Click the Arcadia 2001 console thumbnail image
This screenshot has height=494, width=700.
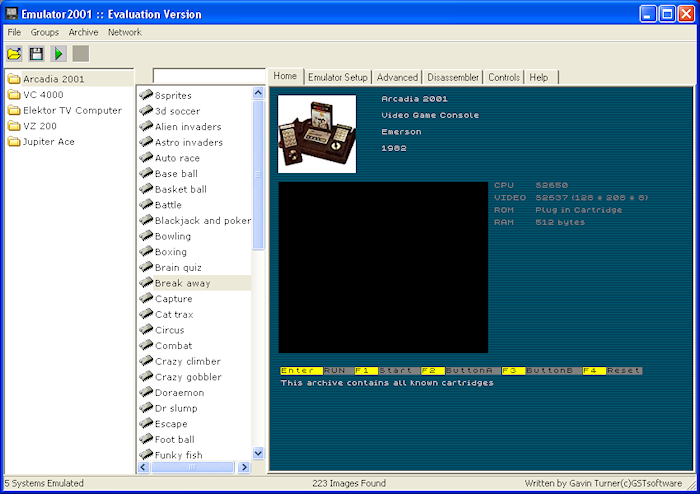(x=317, y=134)
